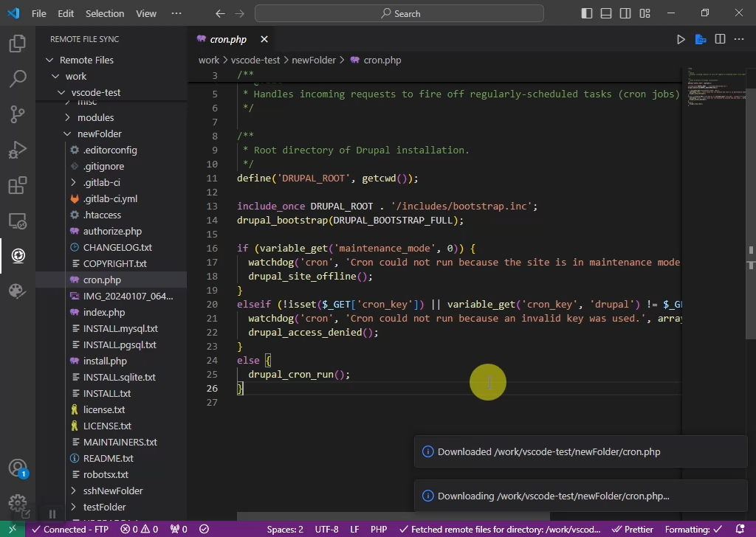The image size is (756, 537).
Task: Click the Fetched remote files status message
Action: (501, 530)
